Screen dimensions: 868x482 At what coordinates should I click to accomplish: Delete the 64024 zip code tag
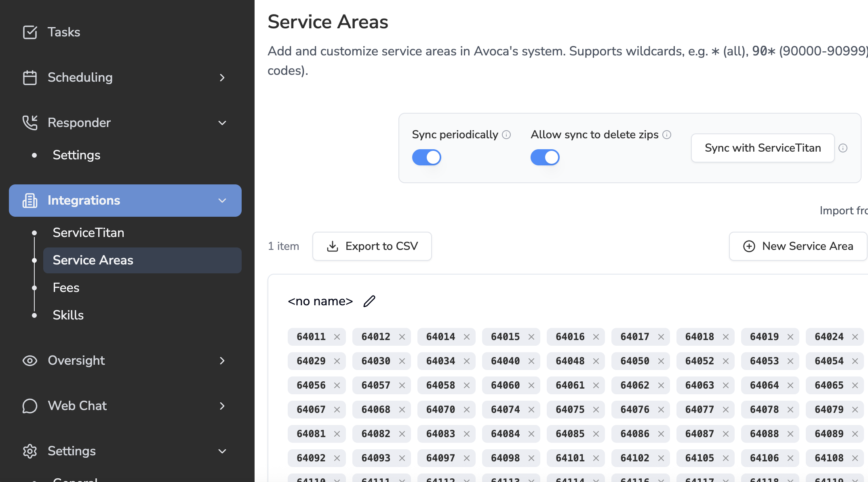855,337
